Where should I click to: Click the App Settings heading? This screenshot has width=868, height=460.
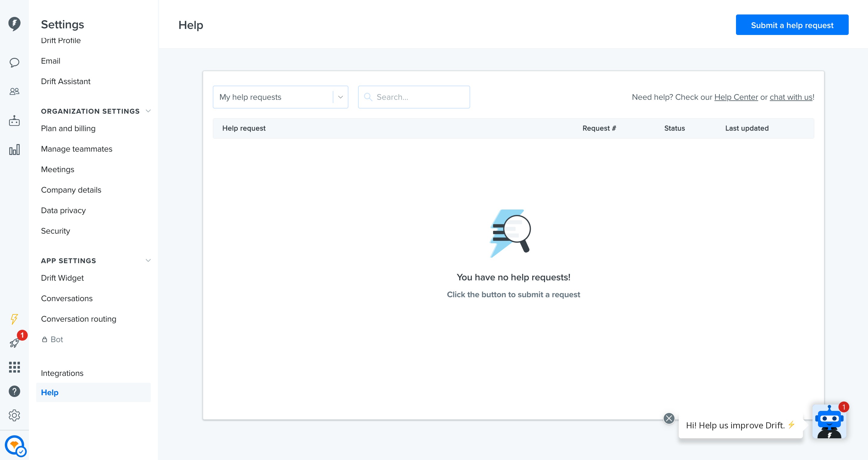(68, 261)
